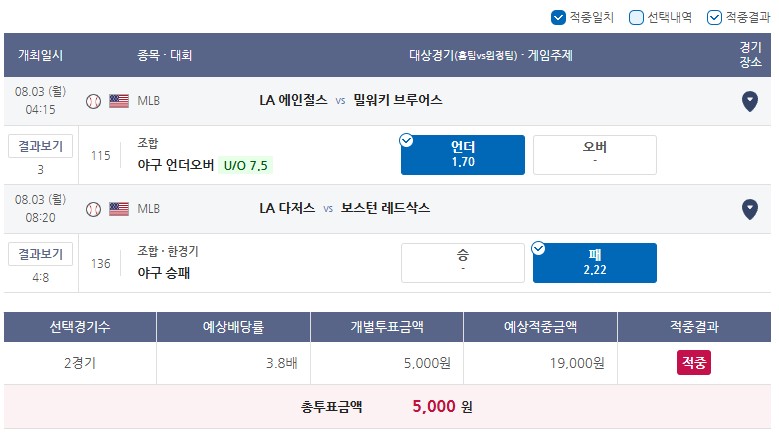The image size is (779, 437).
Task: Select the 오버 betting option
Action: 595,155
